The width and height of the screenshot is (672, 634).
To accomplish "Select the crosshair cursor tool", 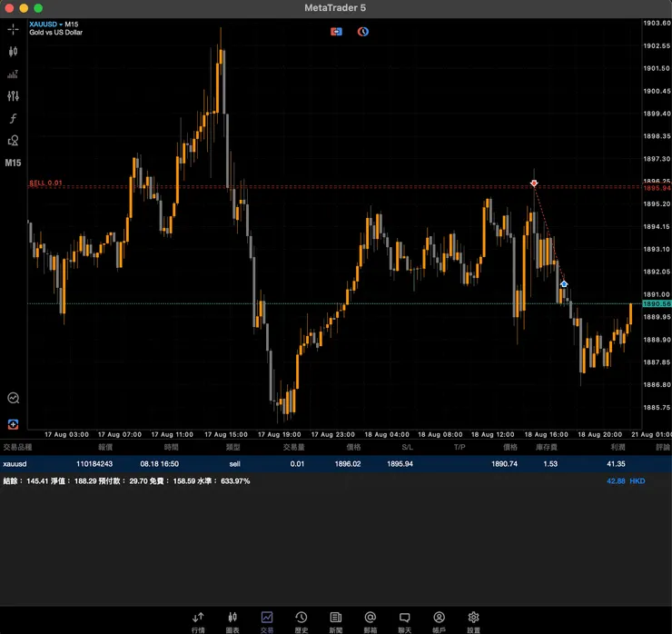I will [13, 29].
